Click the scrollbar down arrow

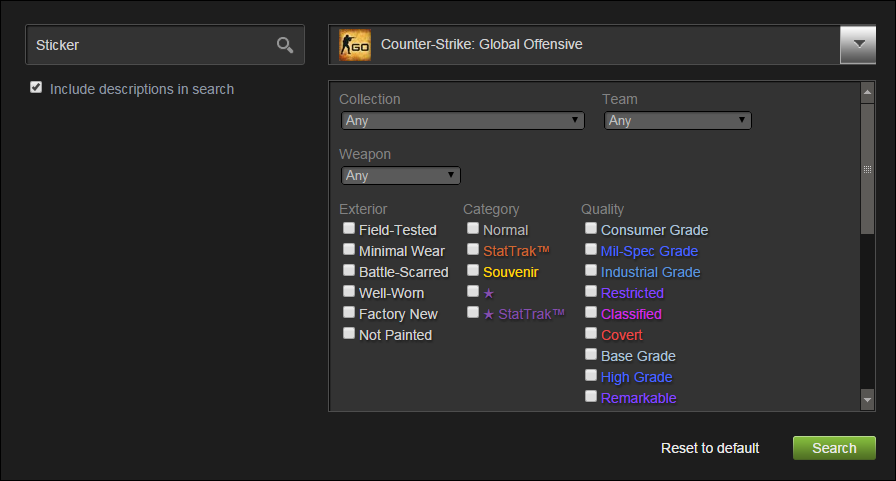pos(868,400)
